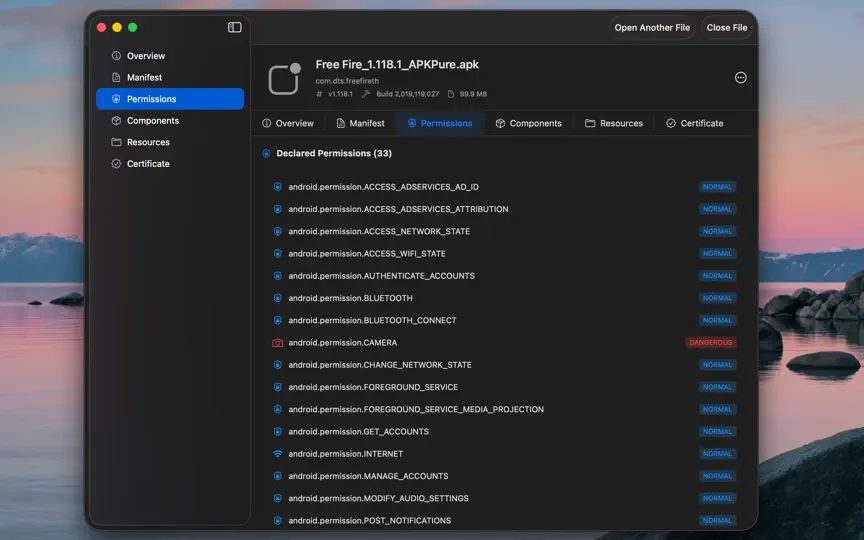Switch to the Permissions tab
864x540 pixels.
440,123
